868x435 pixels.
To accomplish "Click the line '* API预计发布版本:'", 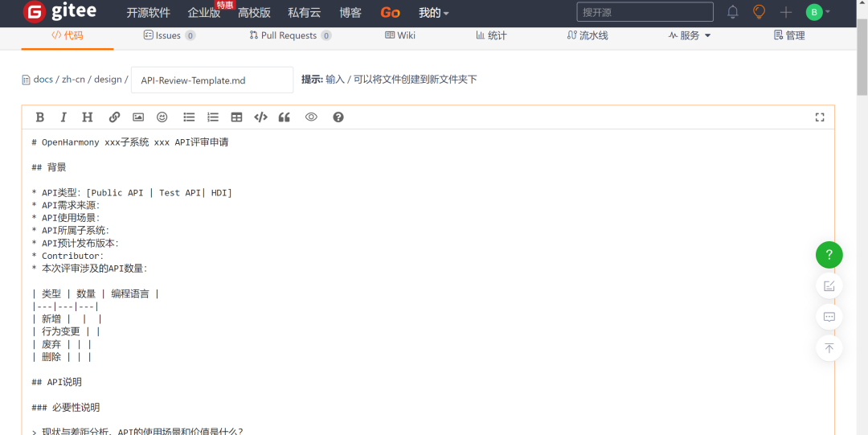I will point(76,244).
